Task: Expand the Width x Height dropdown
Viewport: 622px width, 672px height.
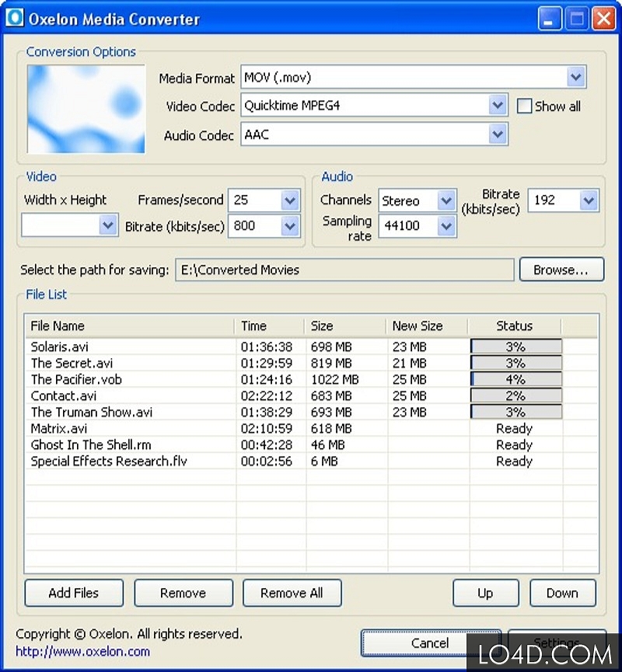Action: 107,225
